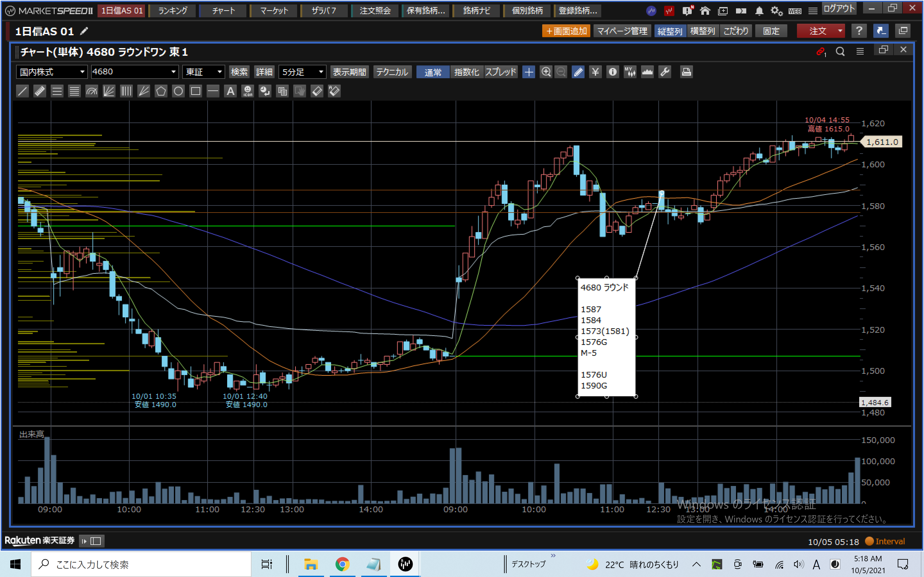Open chart settings wrench icon
924x577 pixels.
click(665, 72)
